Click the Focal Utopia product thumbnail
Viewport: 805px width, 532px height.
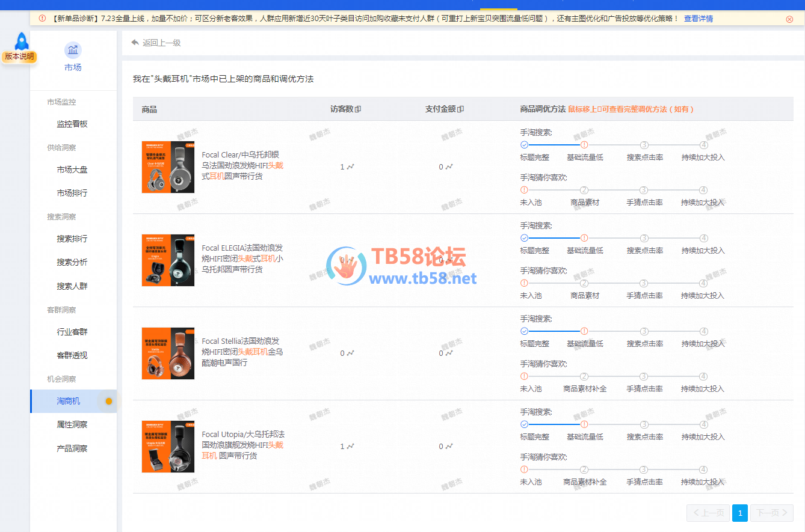point(168,447)
